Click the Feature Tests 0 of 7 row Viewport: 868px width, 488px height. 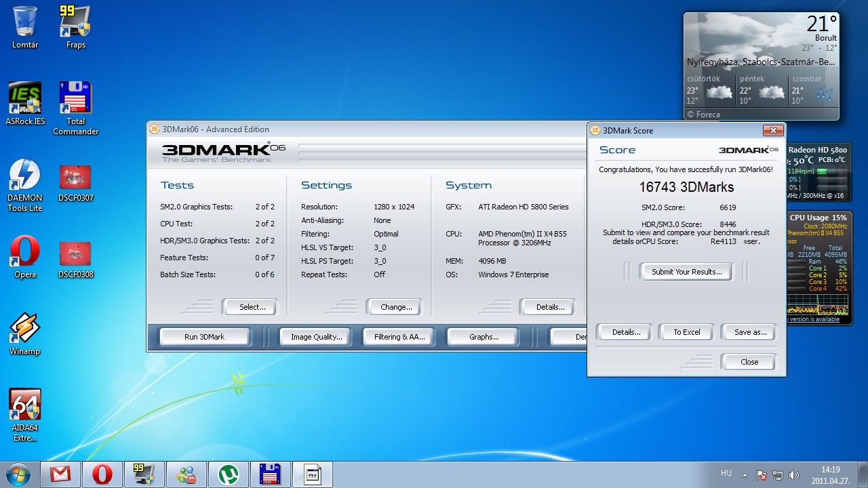pyautogui.click(x=217, y=258)
